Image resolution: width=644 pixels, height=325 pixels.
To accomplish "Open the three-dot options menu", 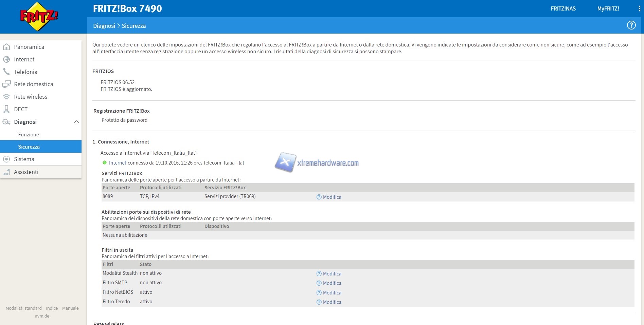I will click(x=639, y=9).
